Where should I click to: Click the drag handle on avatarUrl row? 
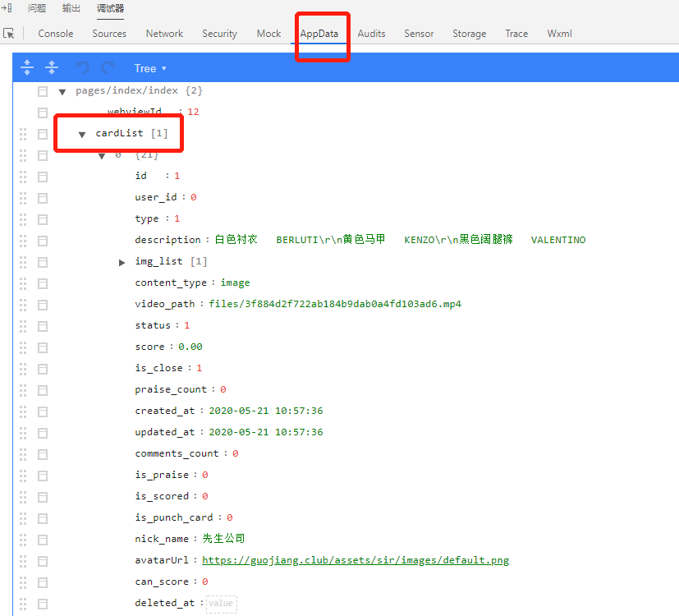point(23,562)
